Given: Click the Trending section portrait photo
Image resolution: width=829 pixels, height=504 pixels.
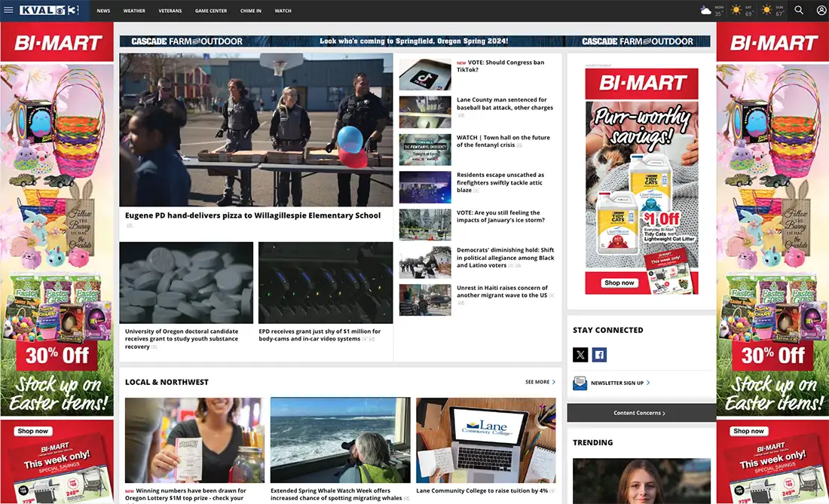Looking at the screenshot, I should coord(641,481).
